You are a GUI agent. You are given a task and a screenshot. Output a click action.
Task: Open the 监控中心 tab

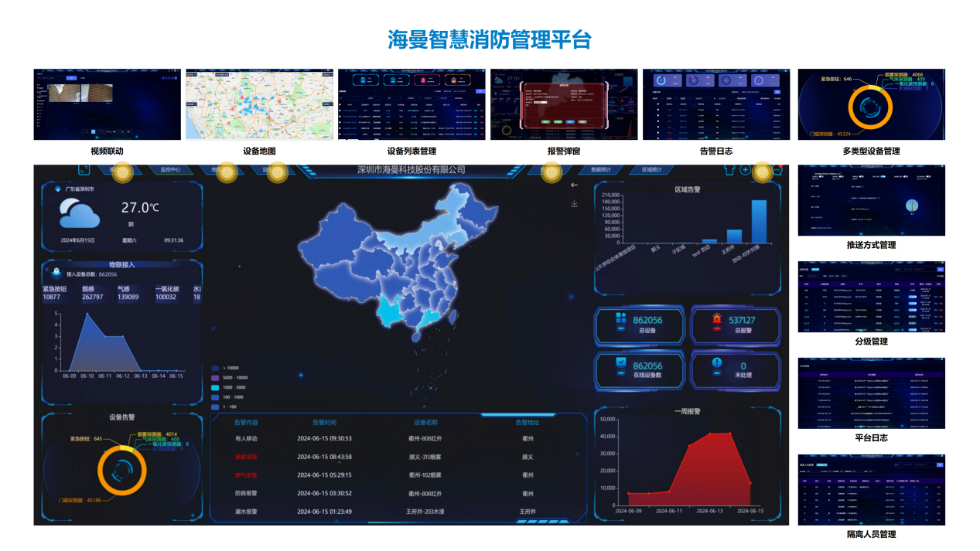point(170,169)
